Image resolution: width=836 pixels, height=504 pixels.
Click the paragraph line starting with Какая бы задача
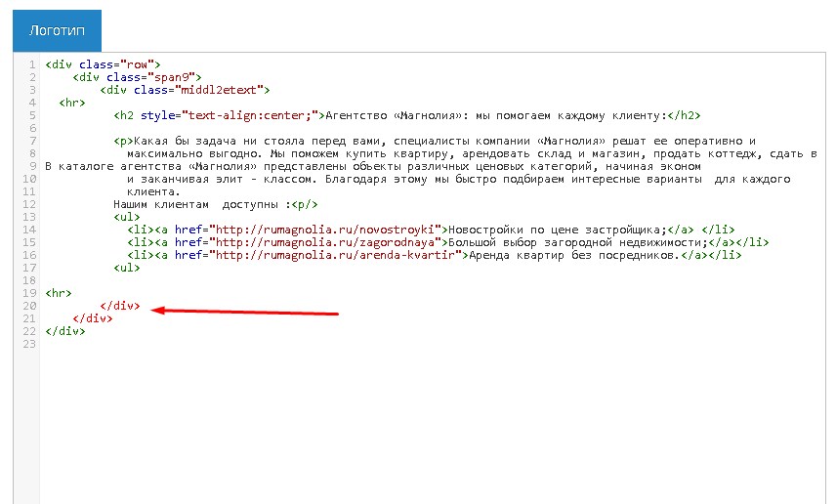435,142
